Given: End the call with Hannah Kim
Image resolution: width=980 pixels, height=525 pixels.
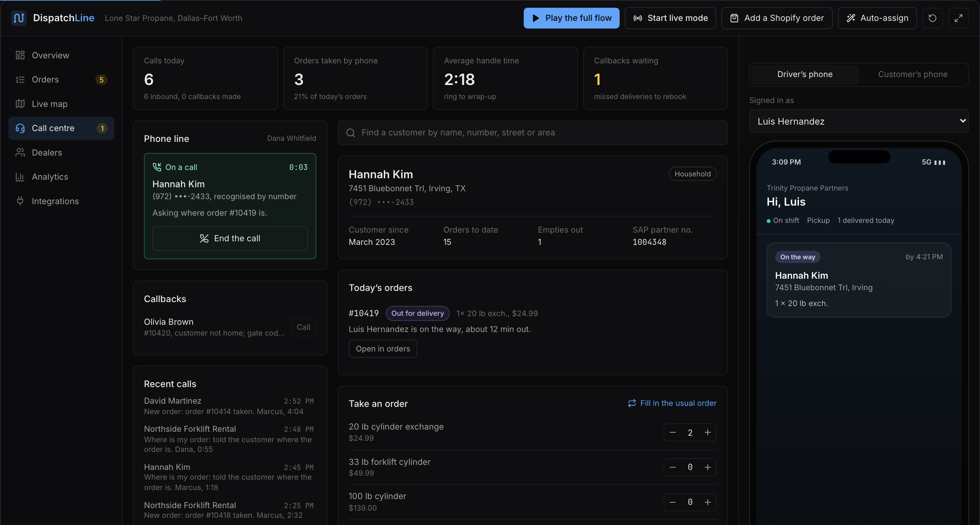Looking at the screenshot, I should click(230, 238).
